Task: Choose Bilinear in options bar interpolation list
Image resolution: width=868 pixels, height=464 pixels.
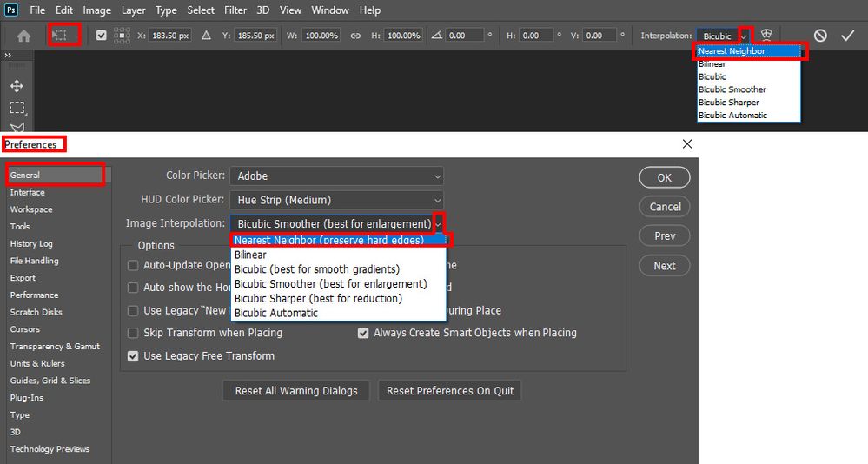Action: click(748, 63)
